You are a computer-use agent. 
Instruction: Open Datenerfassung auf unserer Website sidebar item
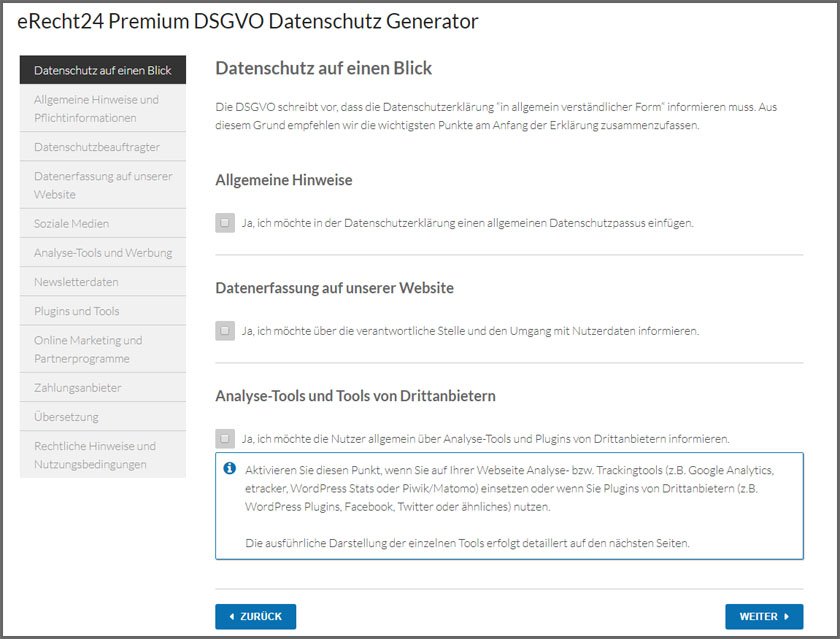pos(103,185)
